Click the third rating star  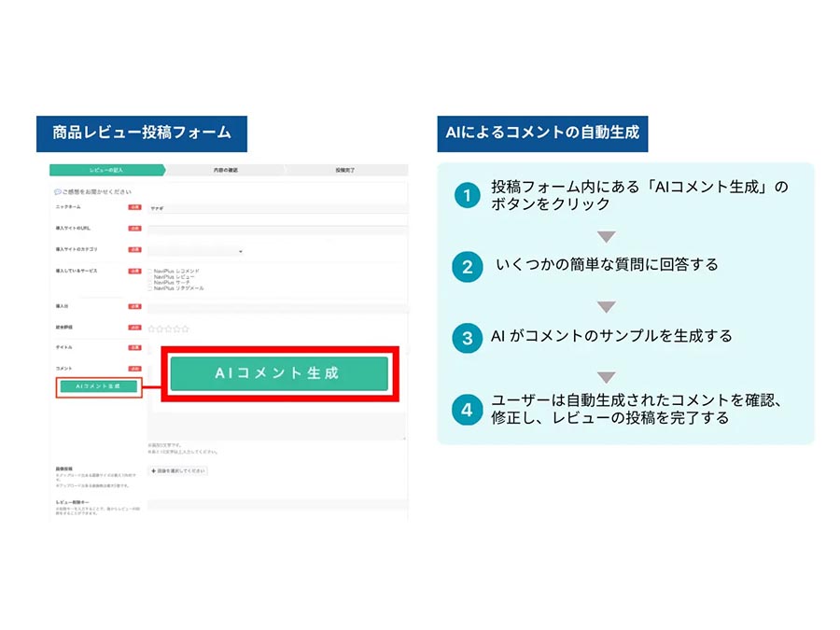click(168, 329)
